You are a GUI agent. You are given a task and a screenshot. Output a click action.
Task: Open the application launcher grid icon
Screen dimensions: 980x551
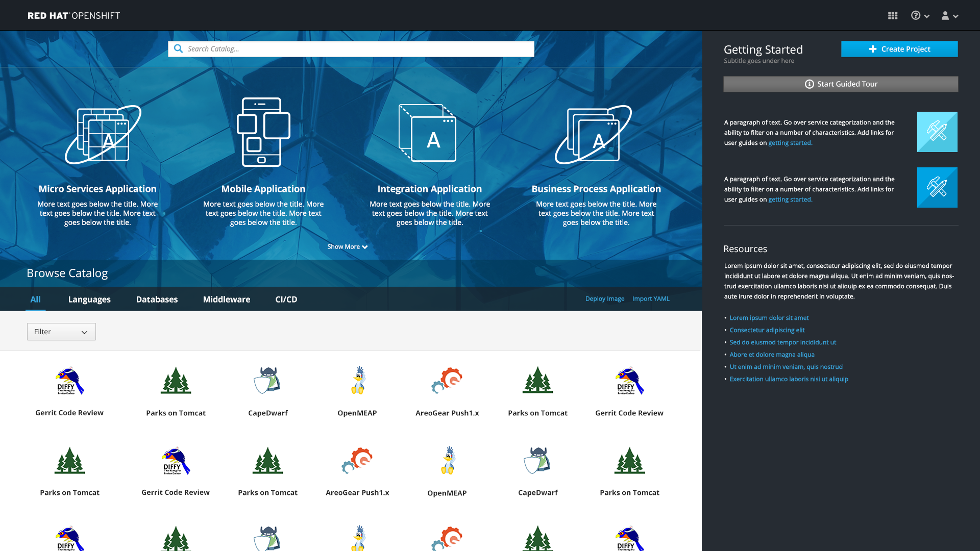click(x=892, y=16)
